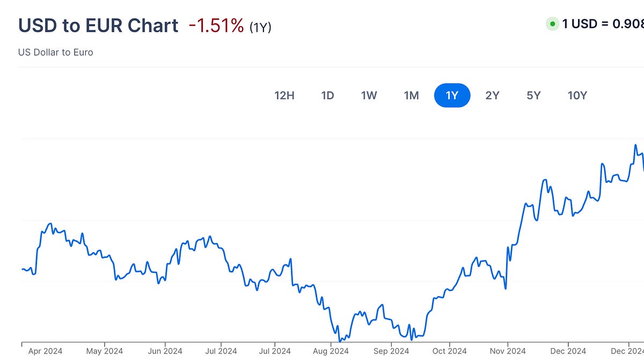Click the US Dollar to Euro subtitle
The width and height of the screenshot is (644, 362).
pyautogui.click(x=55, y=53)
